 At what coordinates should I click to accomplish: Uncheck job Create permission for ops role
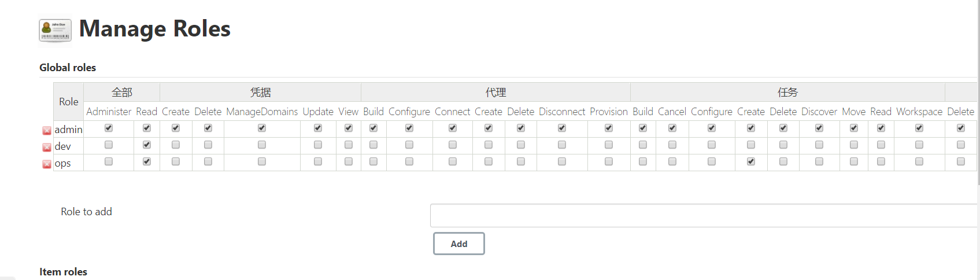click(x=751, y=161)
